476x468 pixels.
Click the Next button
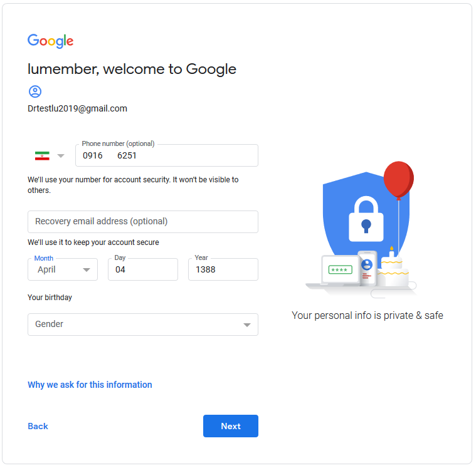coord(231,426)
